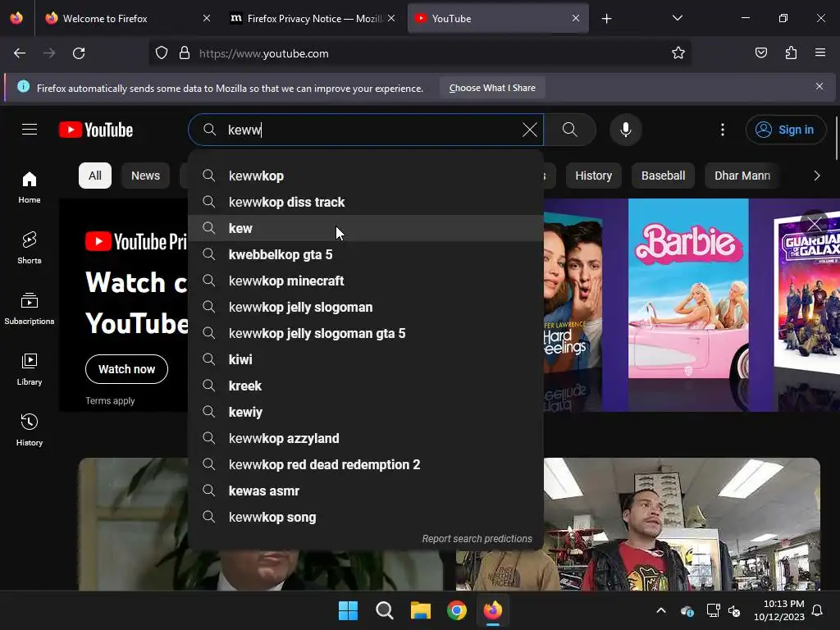The height and width of the screenshot is (630, 840).
Task: Open the Firefox application menu
Action: tap(820, 53)
